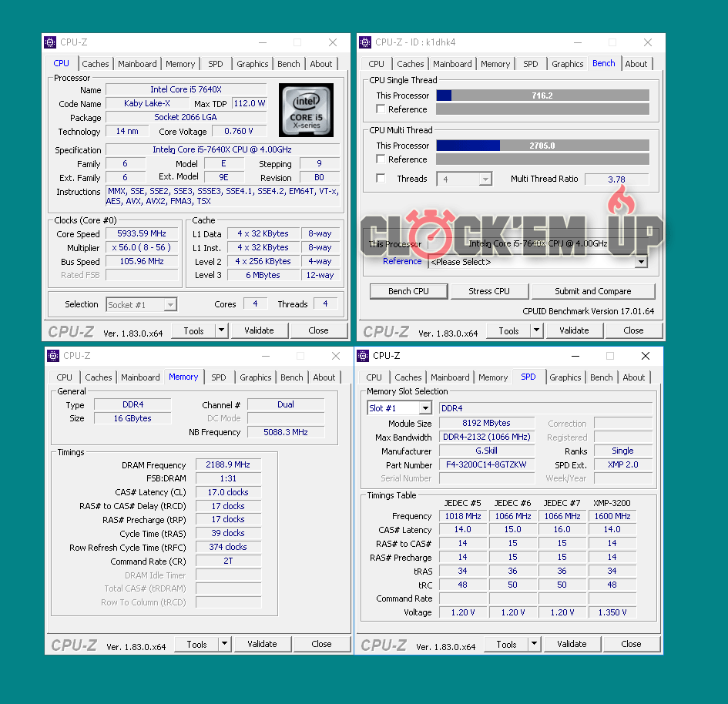The height and width of the screenshot is (704, 728).
Task: Click the CPU-Z title bar icon of the SPD window
Action: [x=364, y=356]
